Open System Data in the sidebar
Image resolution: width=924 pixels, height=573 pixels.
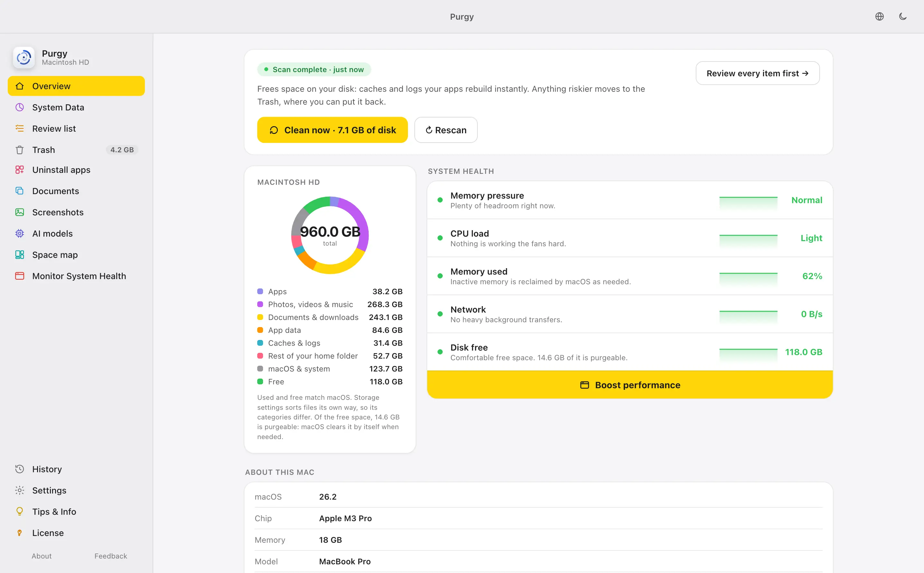pos(76,107)
